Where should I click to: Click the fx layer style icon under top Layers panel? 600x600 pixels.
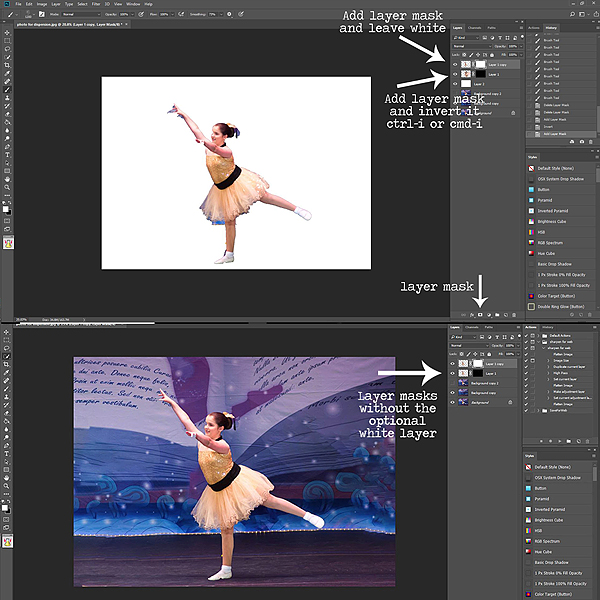pos(472,315)
